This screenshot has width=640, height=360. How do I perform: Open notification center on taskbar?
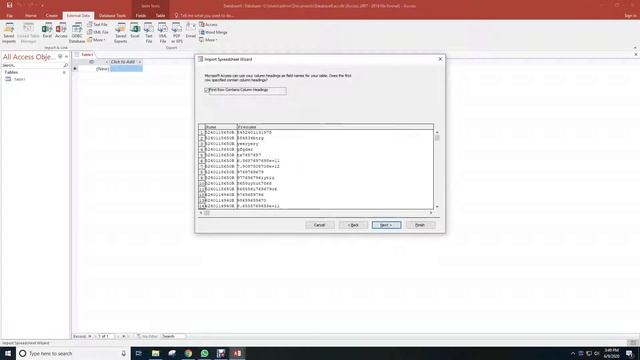[629, 353]
